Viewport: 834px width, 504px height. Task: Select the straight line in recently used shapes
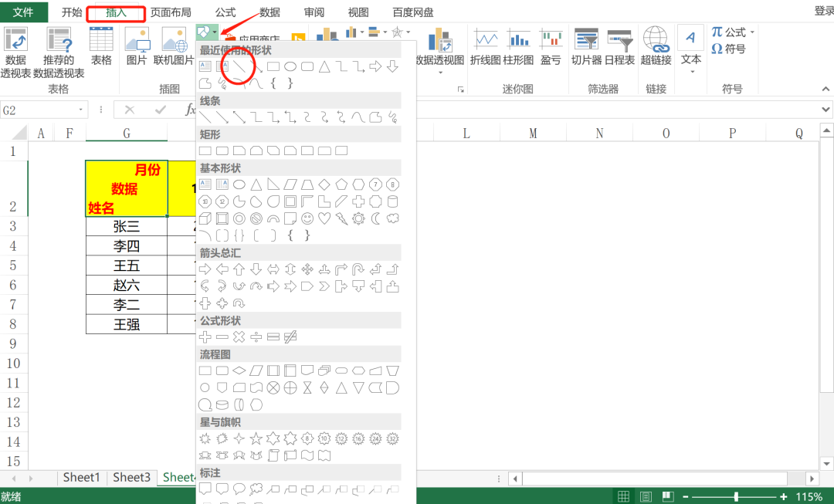[239, 66]
